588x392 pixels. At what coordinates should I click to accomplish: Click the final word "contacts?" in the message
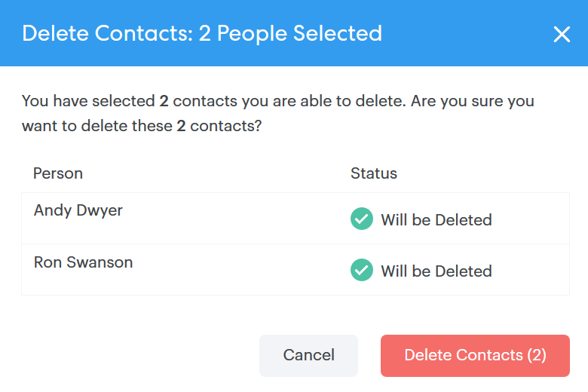tap(225, 126)
